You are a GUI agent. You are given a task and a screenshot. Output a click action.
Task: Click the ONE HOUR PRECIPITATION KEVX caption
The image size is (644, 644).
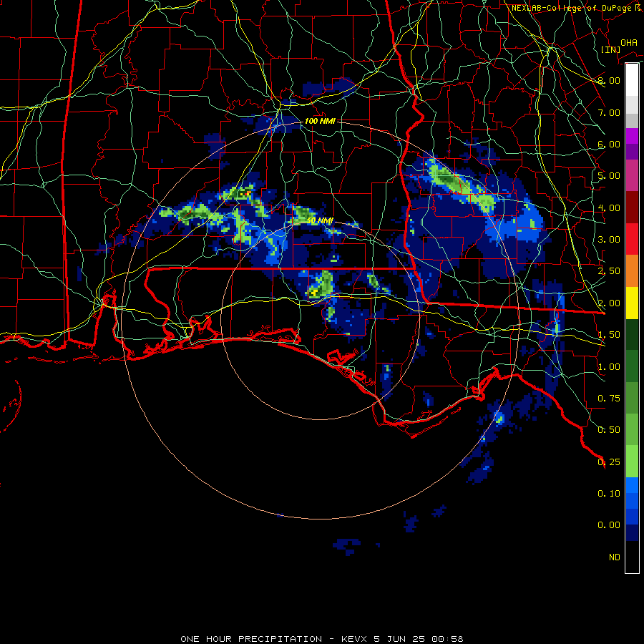click(322, 639)
